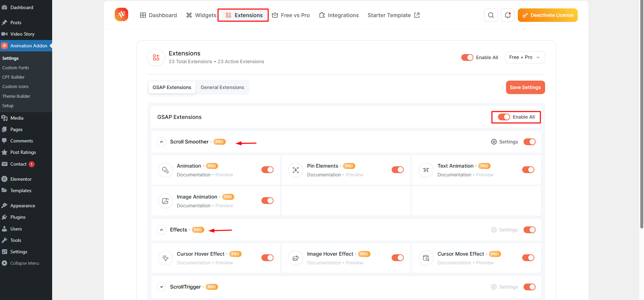This screenshot has height=300, width=644.
Task: Click Collapse Menu in sidebar
Action: [20, 263]
